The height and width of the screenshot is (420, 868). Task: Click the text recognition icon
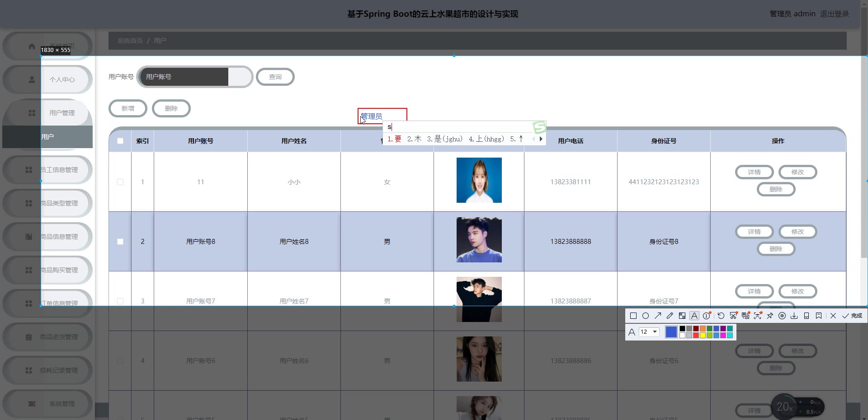pos(758,316)
